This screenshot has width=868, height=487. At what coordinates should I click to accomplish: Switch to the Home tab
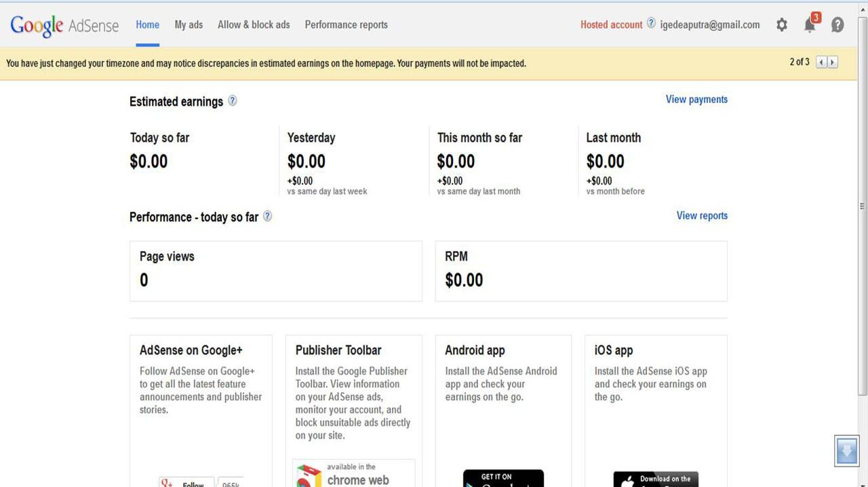(x=147, y=25)
